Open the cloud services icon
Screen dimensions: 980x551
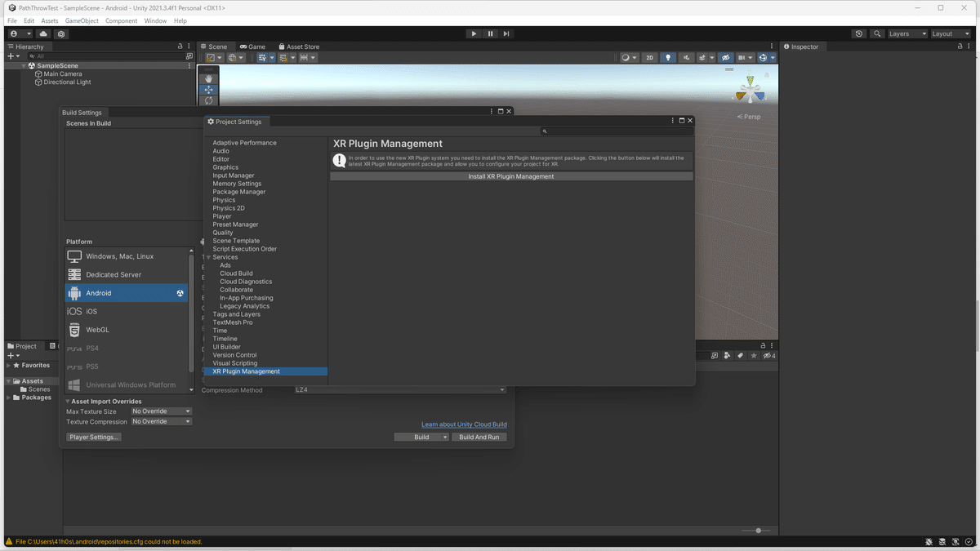(44, 34)
